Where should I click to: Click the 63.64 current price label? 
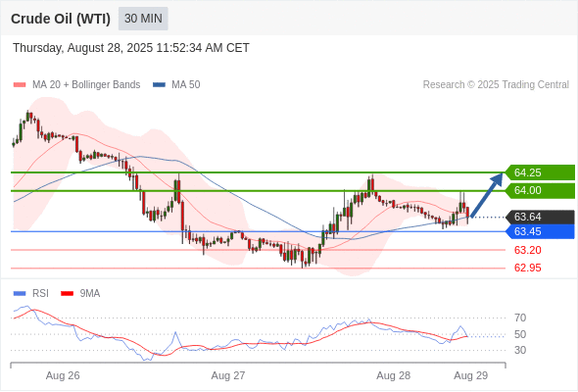coord(540,217)
